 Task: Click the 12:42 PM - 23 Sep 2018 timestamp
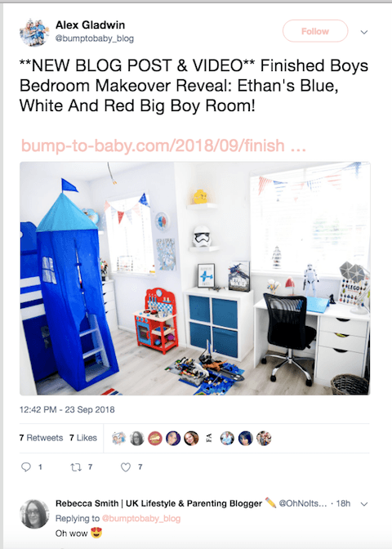point(67,409)
